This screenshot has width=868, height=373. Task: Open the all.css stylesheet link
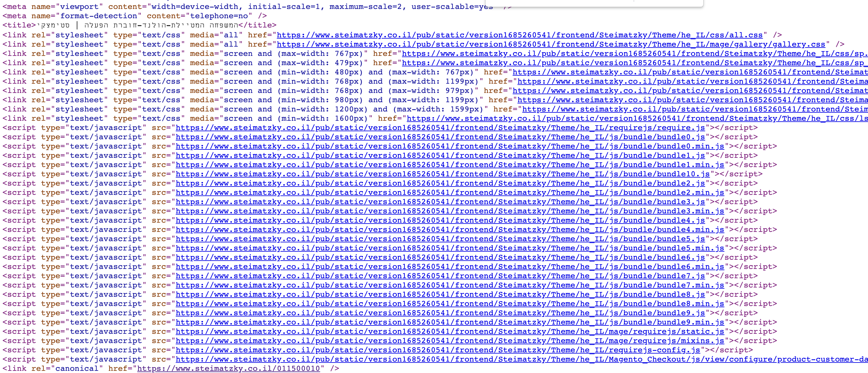click(x=519, y=35)
